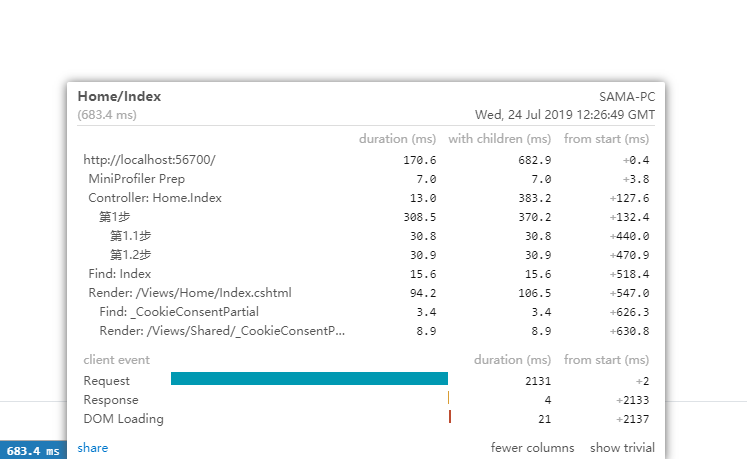This screenshot has height=459, width=747.
Task: Click the share link
Action: point(92,448)
